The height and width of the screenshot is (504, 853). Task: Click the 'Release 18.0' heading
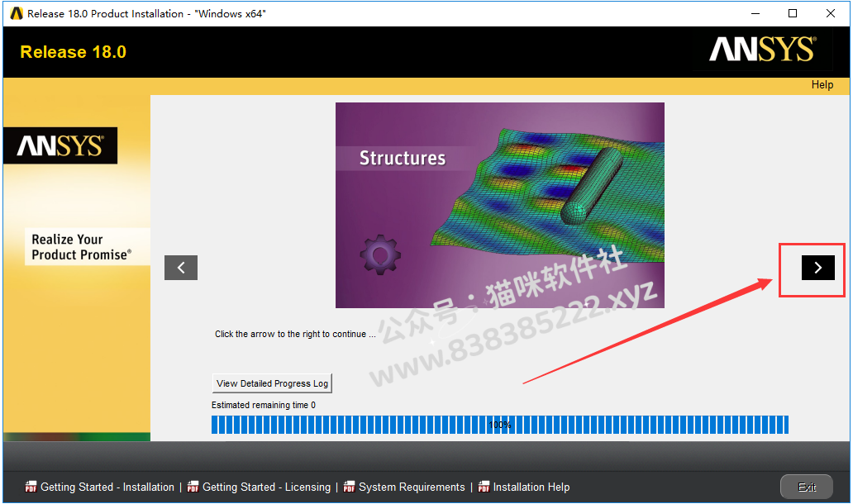coord(73,52)
